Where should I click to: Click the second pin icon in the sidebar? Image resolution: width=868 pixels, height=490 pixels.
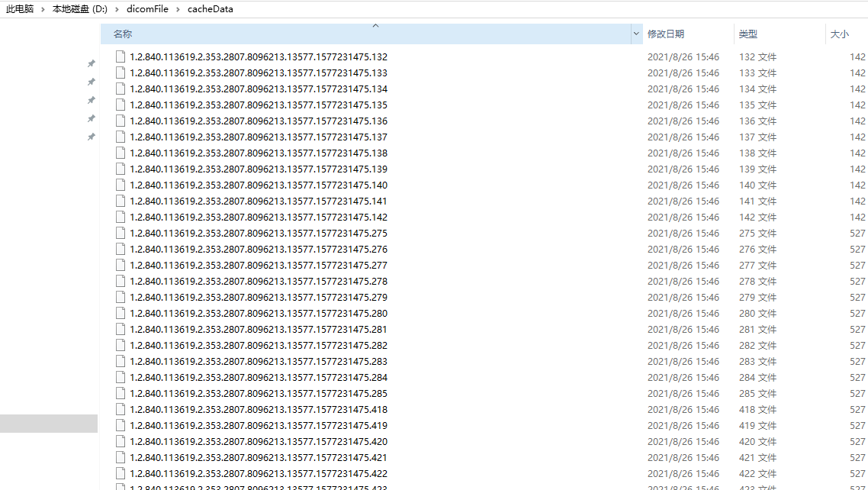point(91,82)
